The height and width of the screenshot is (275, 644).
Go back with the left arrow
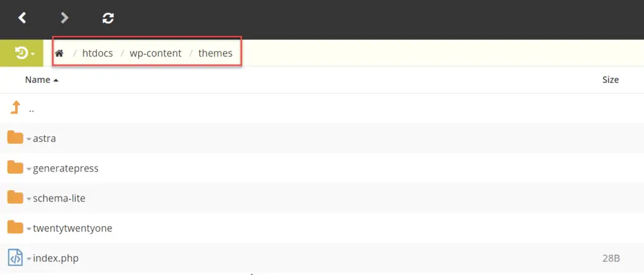[x=22, y=18]
